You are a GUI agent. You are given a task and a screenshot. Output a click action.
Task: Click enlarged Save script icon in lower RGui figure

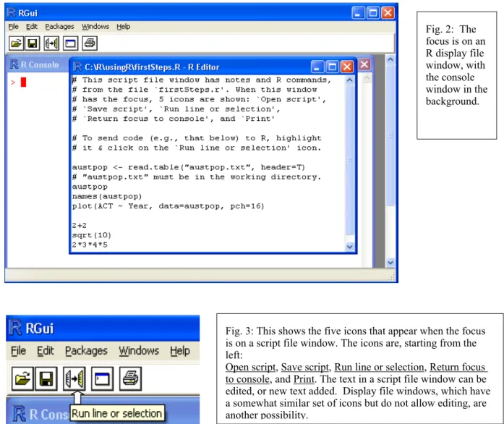pos(46,378)
